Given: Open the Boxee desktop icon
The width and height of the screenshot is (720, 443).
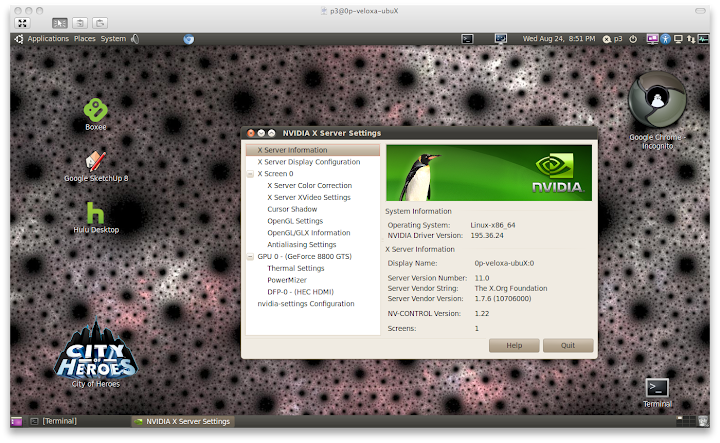Looking at the screenshot, I should point(96,111).
